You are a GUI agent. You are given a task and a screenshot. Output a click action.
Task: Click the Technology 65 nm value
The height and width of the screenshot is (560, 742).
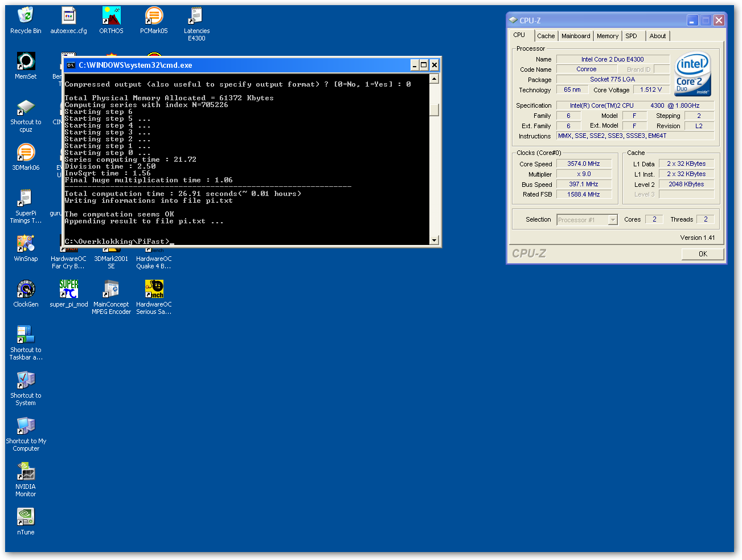coord(572,89)
